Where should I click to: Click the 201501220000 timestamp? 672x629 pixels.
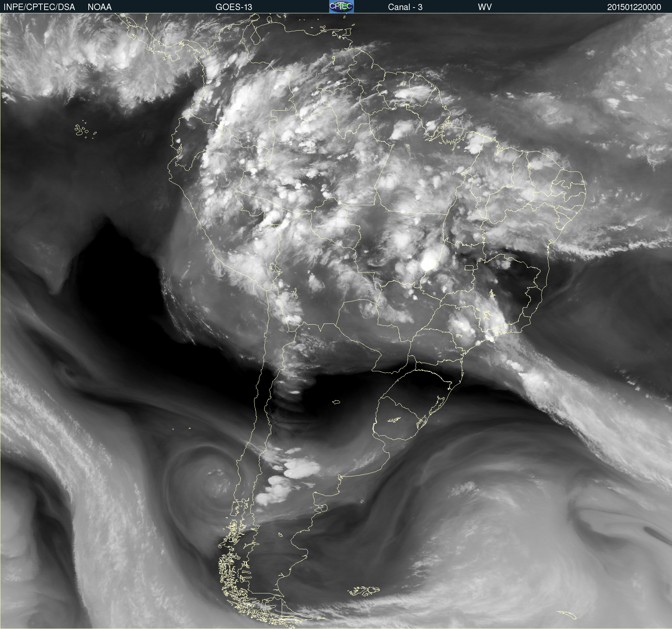(x=634, y=7)
